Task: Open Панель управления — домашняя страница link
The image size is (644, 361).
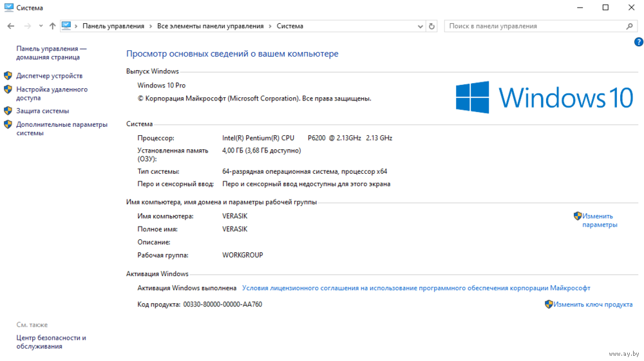Action: [52, 53]
